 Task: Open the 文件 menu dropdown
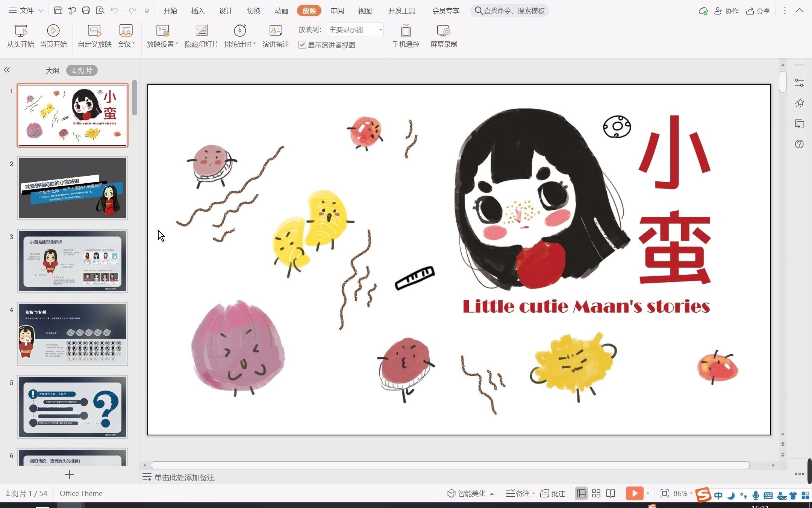(x=26, y=11)
